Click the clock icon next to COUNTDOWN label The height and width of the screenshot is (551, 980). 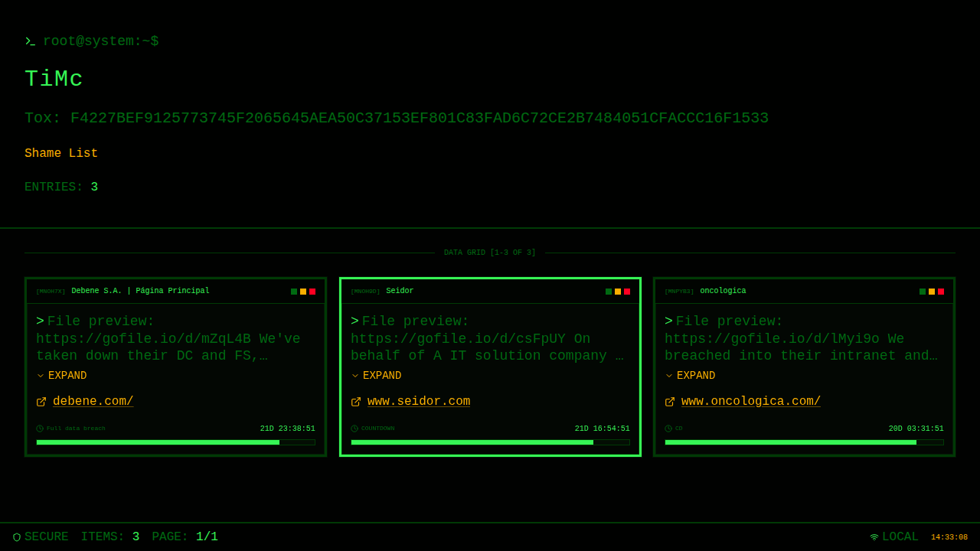[x=354, y=429]
